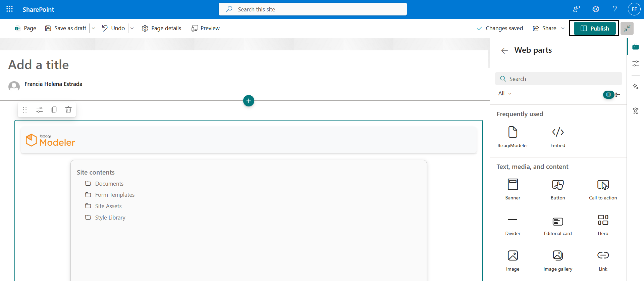Image resolution: width=644 pixels, height=281 pixels.
Task: Focus the Search this site box
Action: [313, 9]
